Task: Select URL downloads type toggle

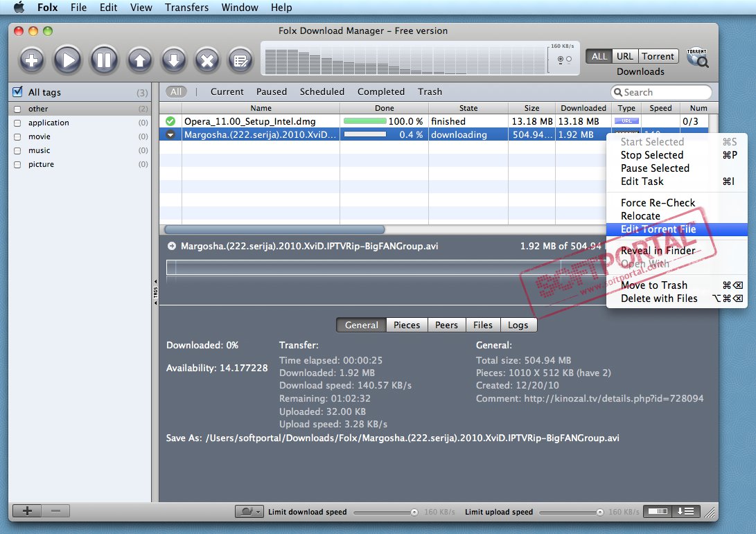Action: coord(625,56)
